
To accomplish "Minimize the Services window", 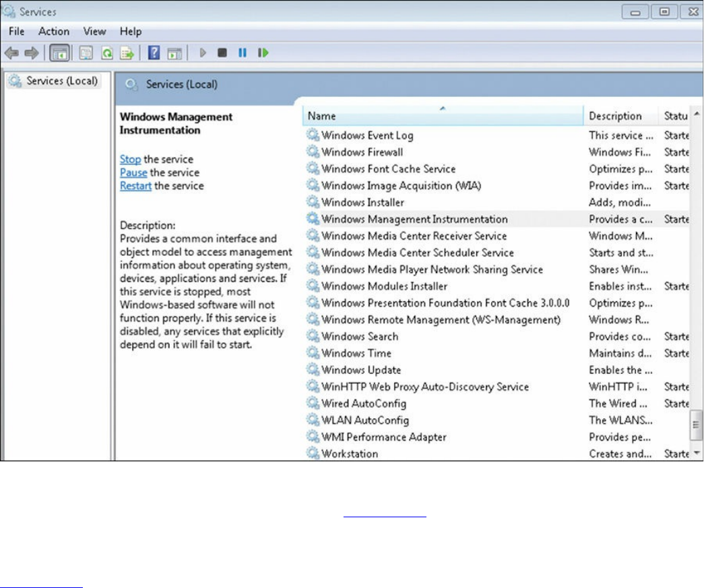I will [635, 11].
